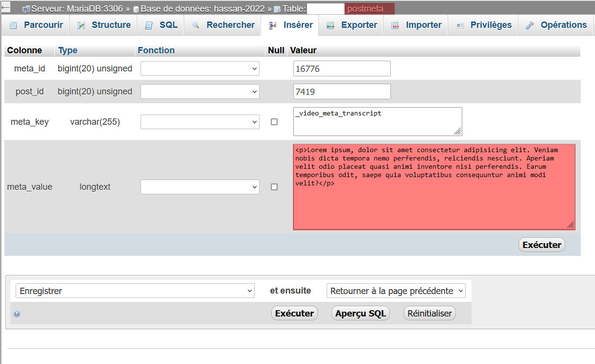This screenshot has width=595, height=364.
Task: Click the meta_key textarea _video_meta_transcript
Action: [x=378, y=121]
